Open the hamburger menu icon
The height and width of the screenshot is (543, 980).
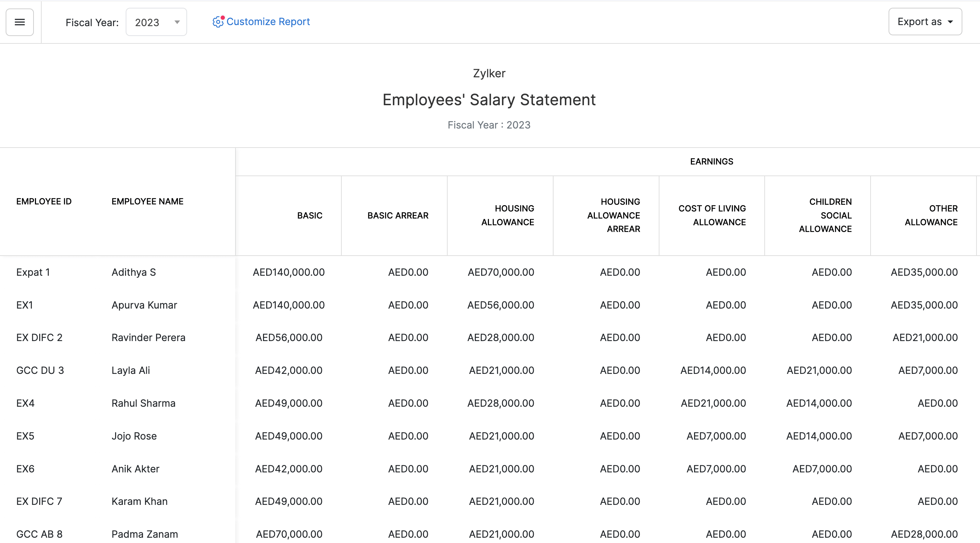(x=20, y=22)
